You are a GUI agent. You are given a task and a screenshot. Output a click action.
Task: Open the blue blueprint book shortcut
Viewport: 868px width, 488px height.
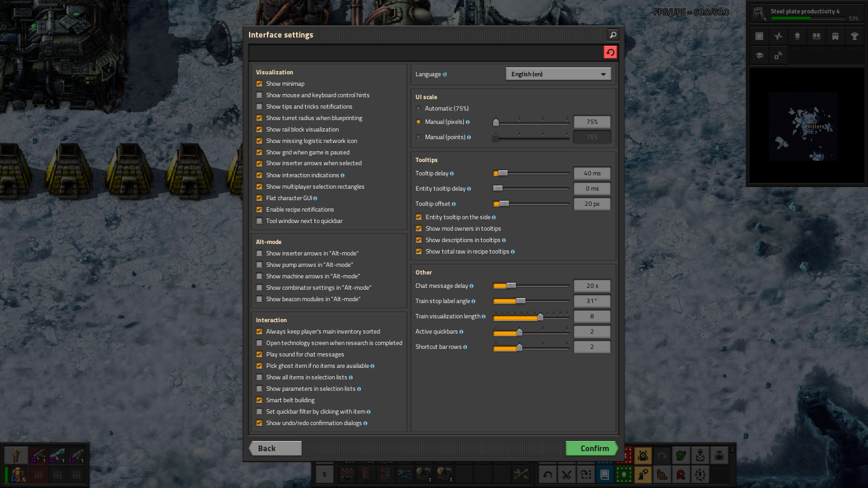pyautogui.click(x=604, y=474)
